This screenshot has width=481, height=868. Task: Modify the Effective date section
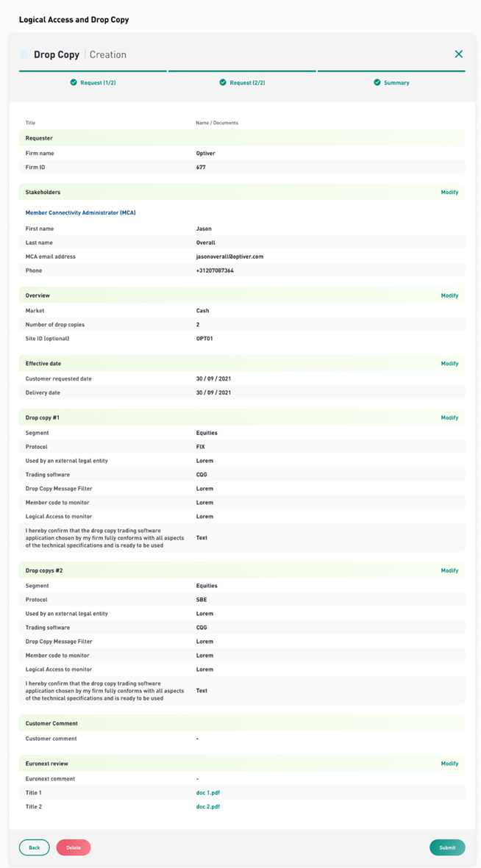click(449, 364)
